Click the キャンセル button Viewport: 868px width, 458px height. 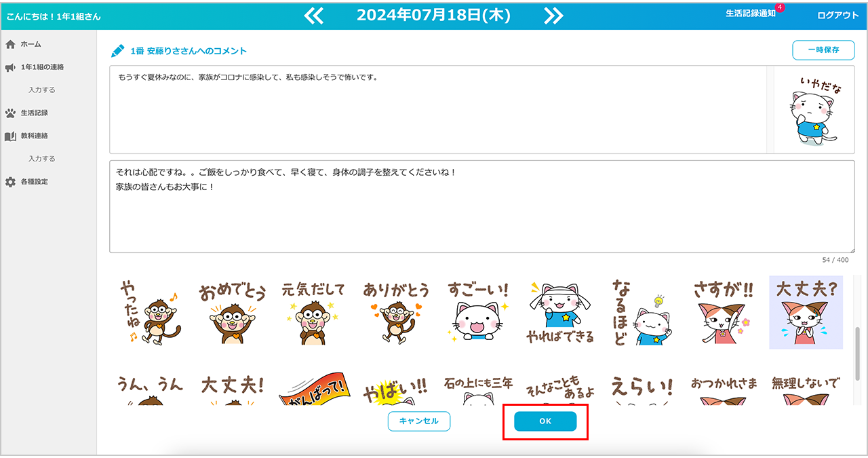(x=419, y=421)
